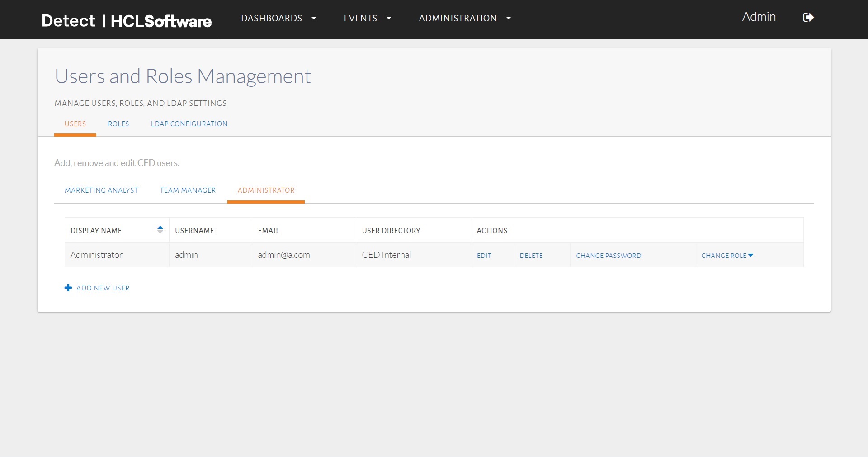Click the logout icon beside Admin
The width and height of the screenshot is (868, 457).
click(x=808, y=18)
